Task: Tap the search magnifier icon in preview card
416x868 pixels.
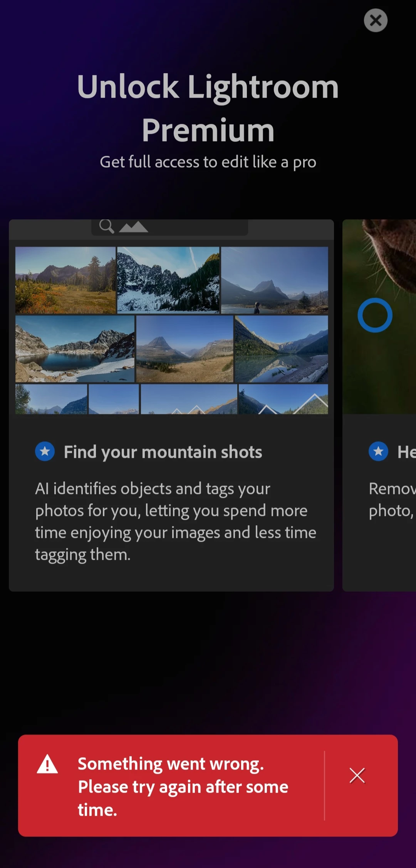Action: 106,227
